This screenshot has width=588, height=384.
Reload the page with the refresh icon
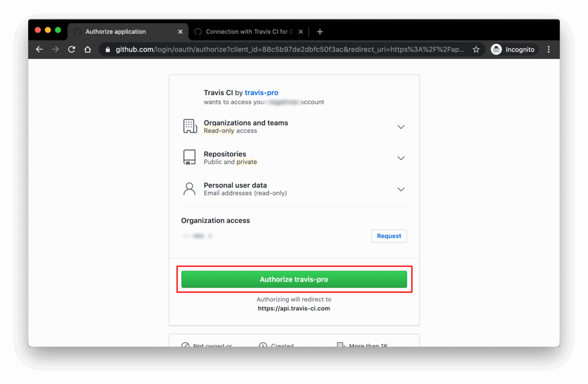[x=72, y=49]
